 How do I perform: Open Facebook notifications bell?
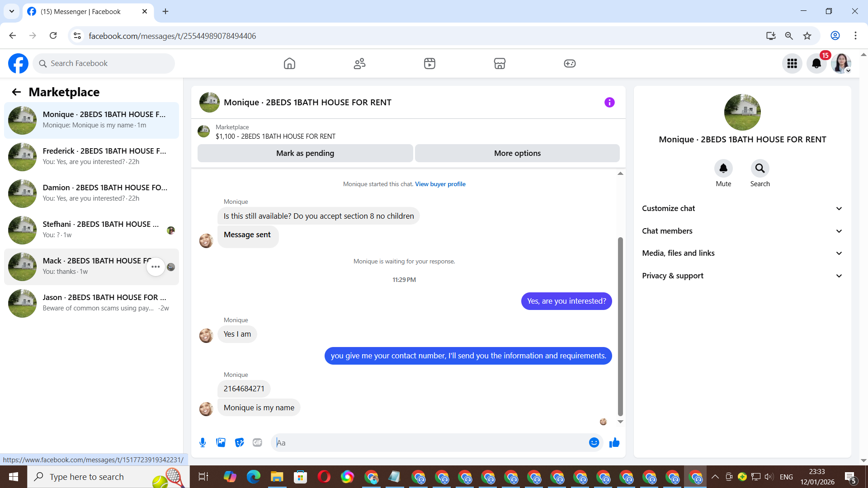(816, 64)
